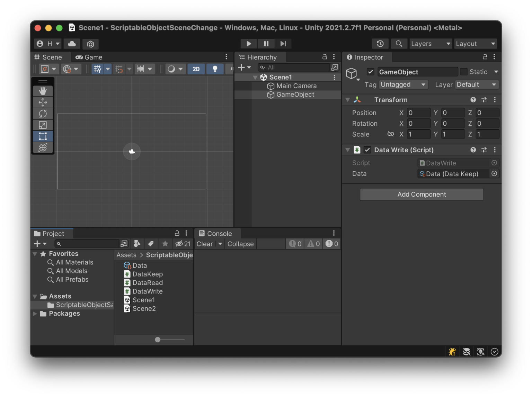The image size is (532, 397).
Task: Collapse the Transform component
Action: pos(348,100)
